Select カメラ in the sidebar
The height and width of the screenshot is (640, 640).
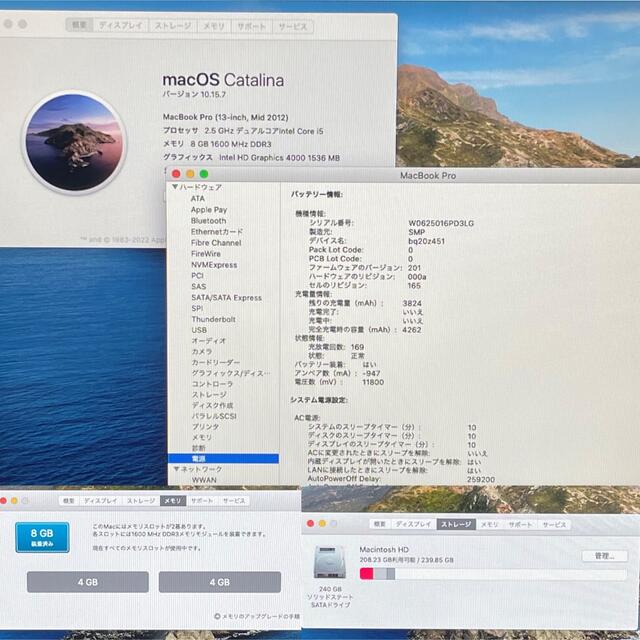tap(202, 351)
